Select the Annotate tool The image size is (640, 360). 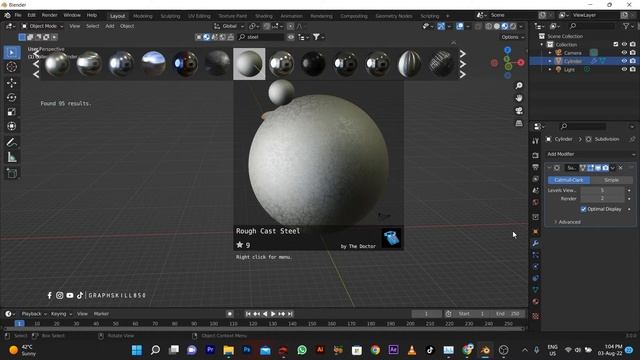tap(11, 142)
